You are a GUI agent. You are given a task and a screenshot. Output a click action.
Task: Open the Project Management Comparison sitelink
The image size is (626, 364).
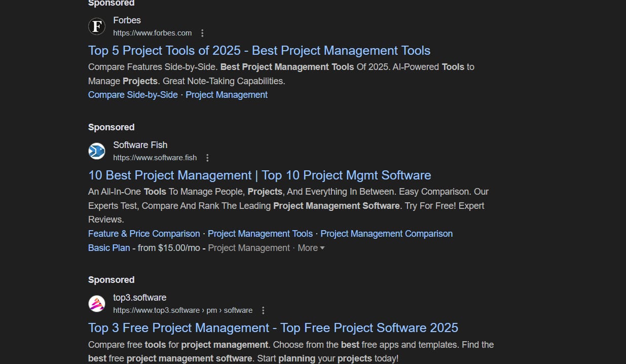(x=386, y=234)
